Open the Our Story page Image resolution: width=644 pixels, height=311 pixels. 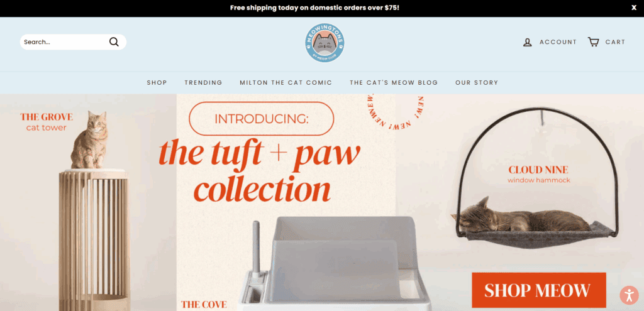click(477, 82)
